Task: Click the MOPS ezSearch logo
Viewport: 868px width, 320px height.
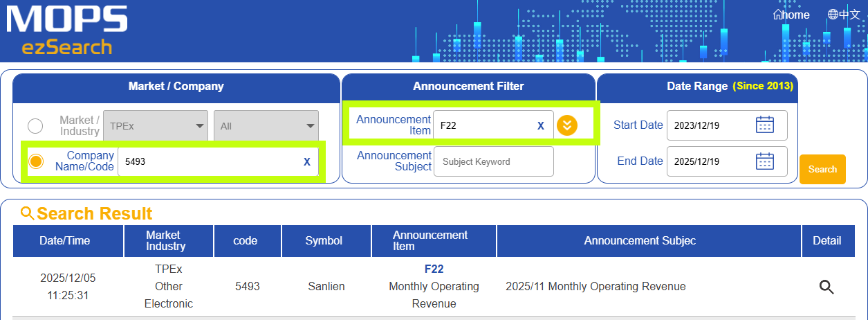Action: click(67, 30)
